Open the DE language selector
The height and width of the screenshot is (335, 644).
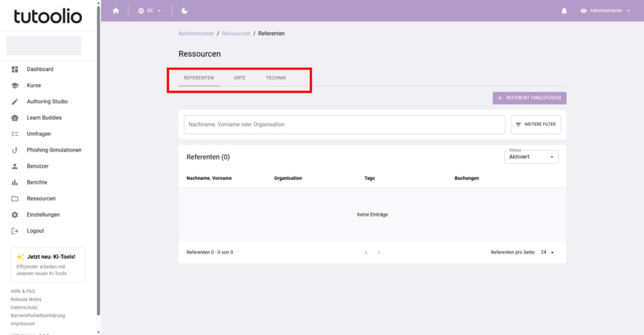coord(150,11)
